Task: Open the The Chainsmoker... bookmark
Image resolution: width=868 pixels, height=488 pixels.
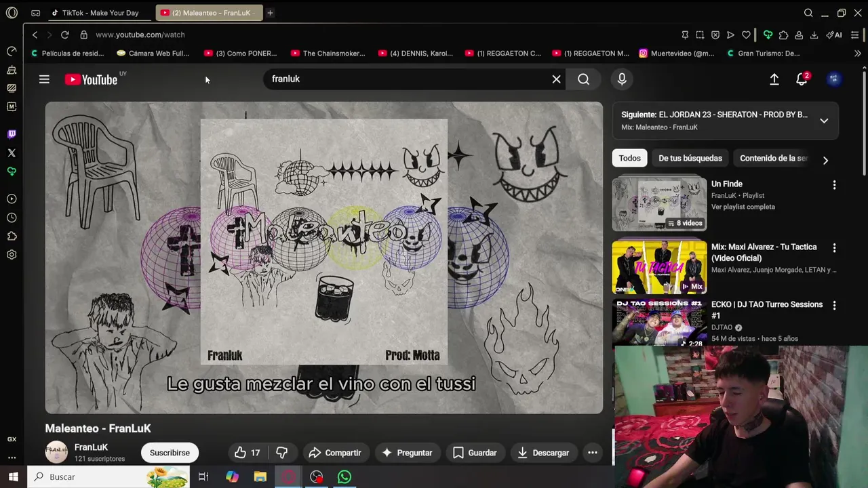Action: (328, 54)
